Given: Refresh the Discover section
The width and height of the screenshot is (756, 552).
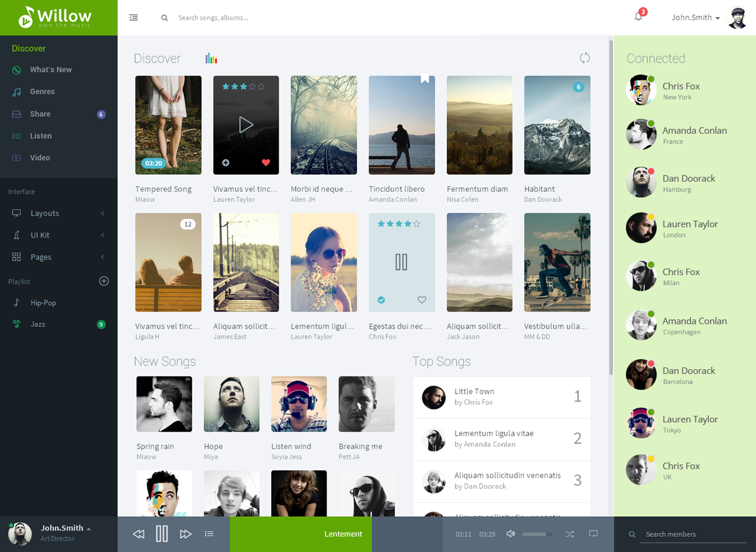Looking at the screenshot, I should point(584,58).
